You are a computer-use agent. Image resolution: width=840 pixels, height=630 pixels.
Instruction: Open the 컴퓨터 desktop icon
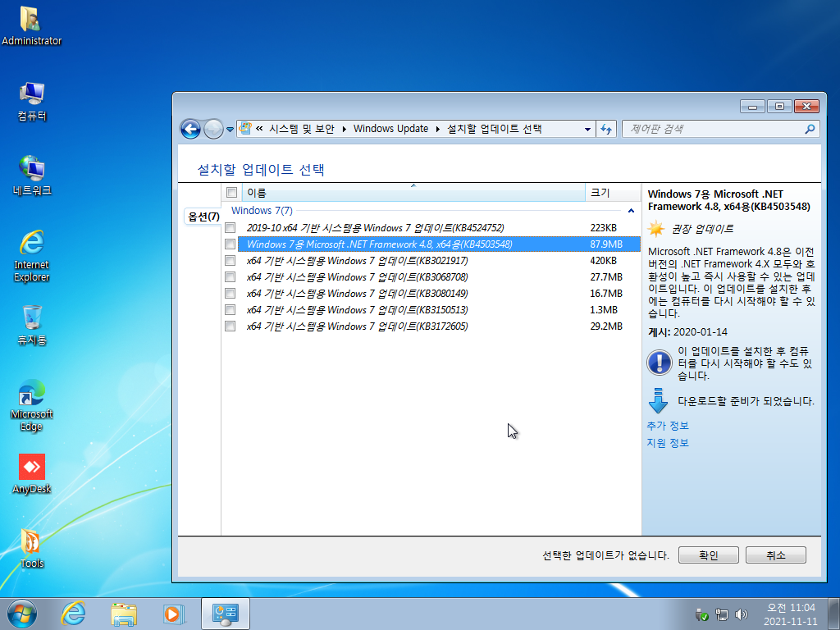pos(32,102)
